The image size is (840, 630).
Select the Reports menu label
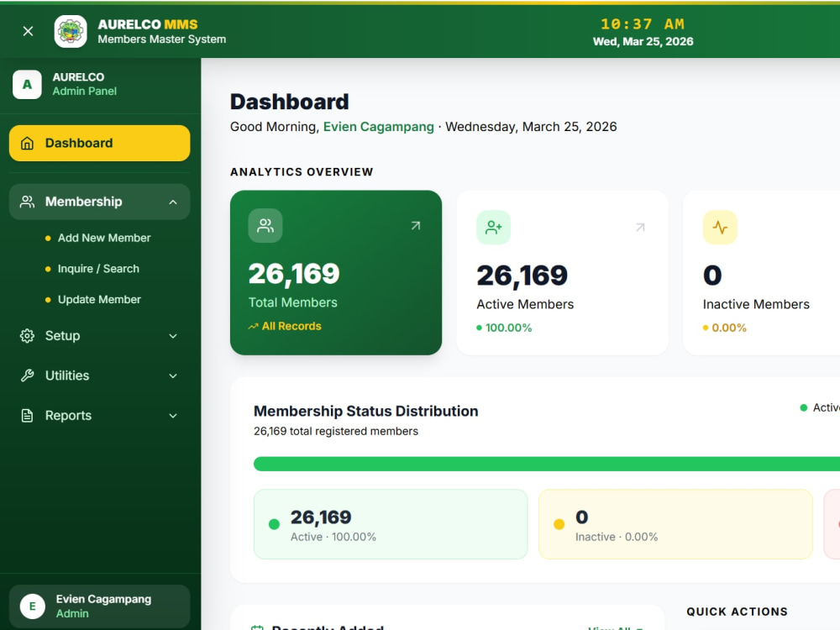pyautogui.click(x=68, y=416)
